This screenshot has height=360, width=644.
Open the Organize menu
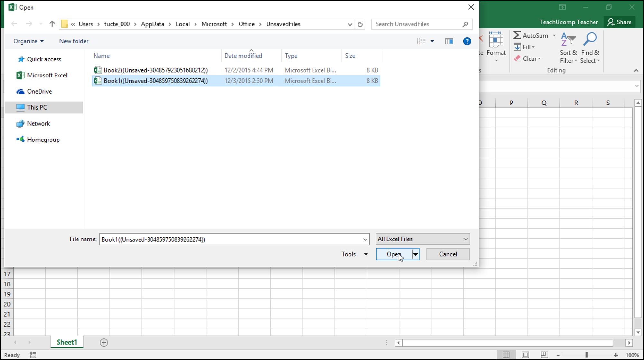point(28,41)
